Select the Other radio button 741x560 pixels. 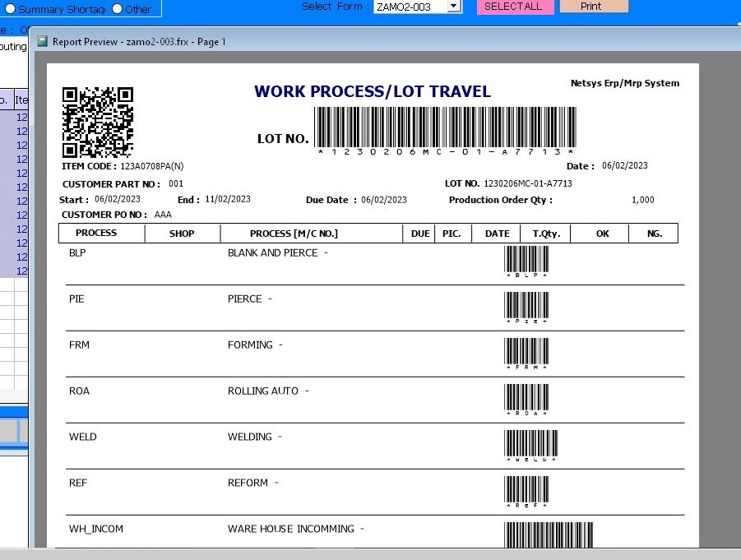(x=117, y=9)
